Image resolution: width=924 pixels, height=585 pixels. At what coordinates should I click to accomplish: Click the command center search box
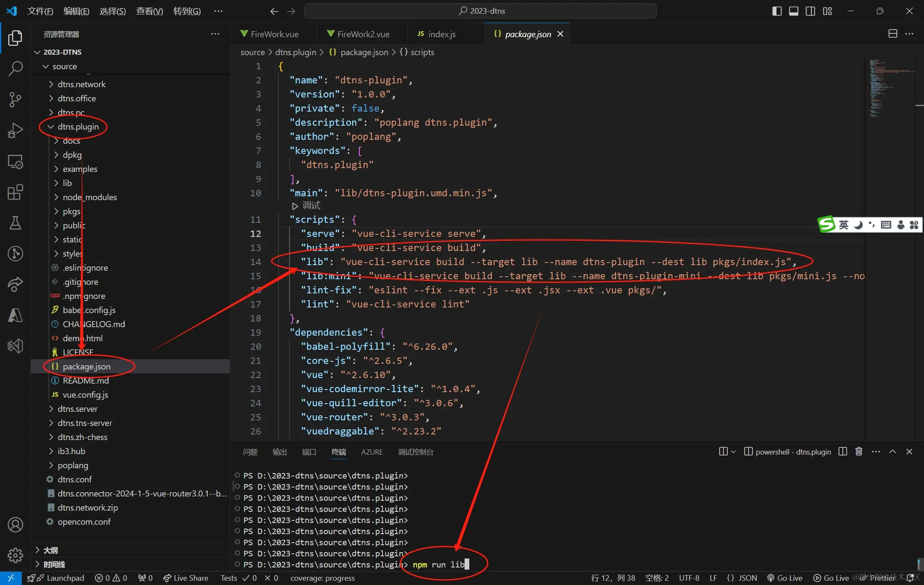[x=480, y=11]
